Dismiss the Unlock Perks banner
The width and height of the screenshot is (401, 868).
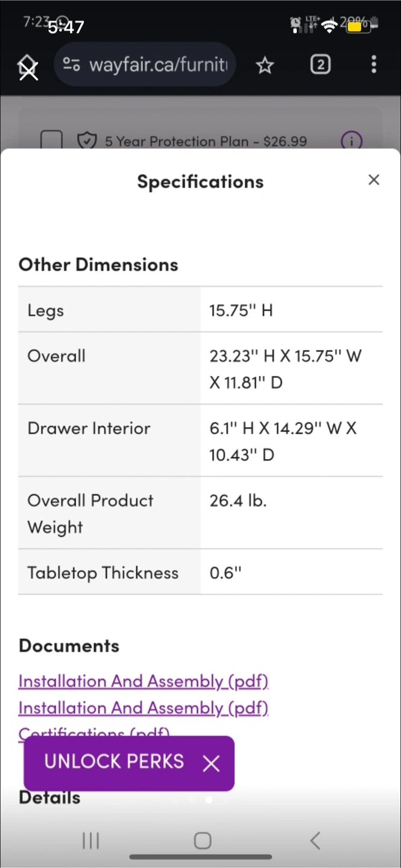pyautogui.click(x=212, y=763)
